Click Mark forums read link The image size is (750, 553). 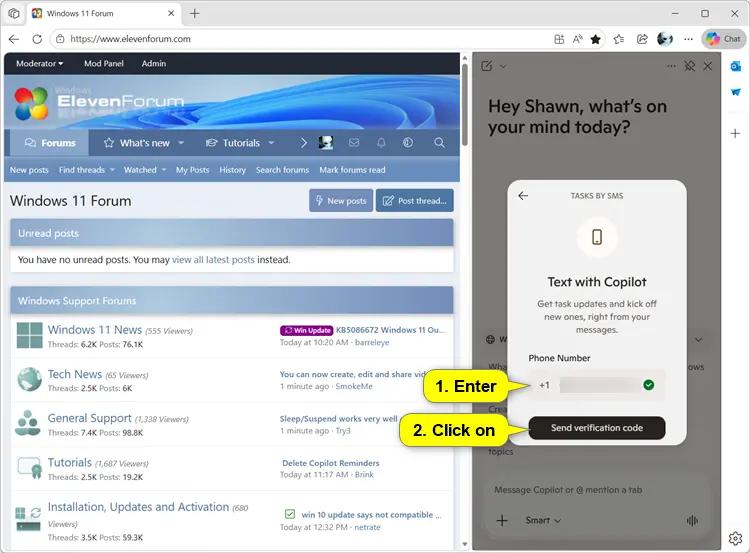352,170
